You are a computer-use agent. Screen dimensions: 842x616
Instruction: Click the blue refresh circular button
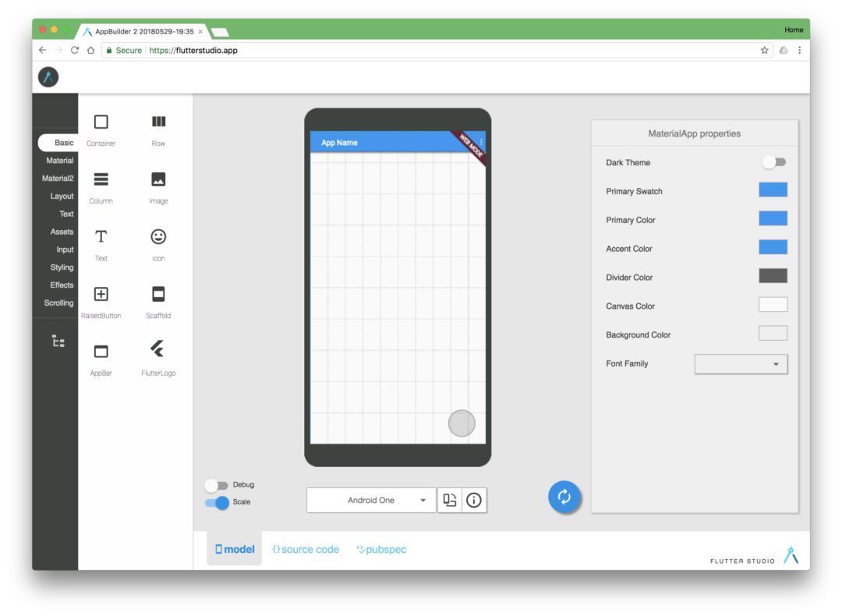tap(565, 497)
